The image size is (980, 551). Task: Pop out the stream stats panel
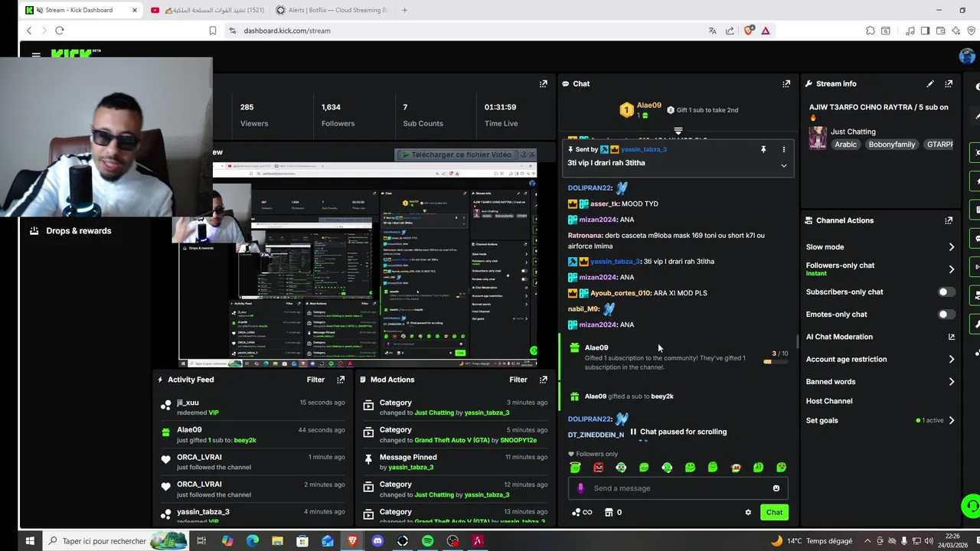click(543, 83)
